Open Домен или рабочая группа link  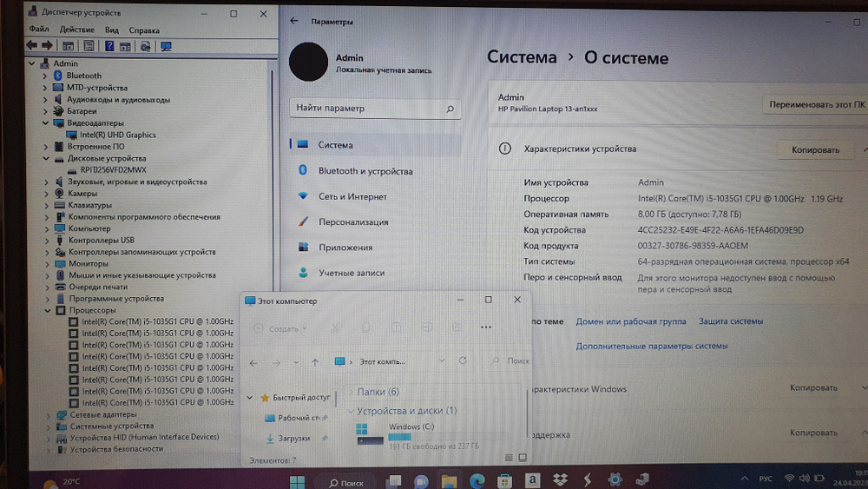click(x=630, y=321)
